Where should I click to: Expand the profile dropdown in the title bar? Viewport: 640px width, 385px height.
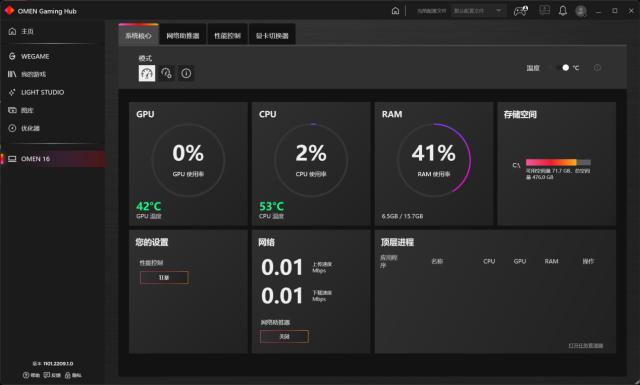[x=479, y=11]
